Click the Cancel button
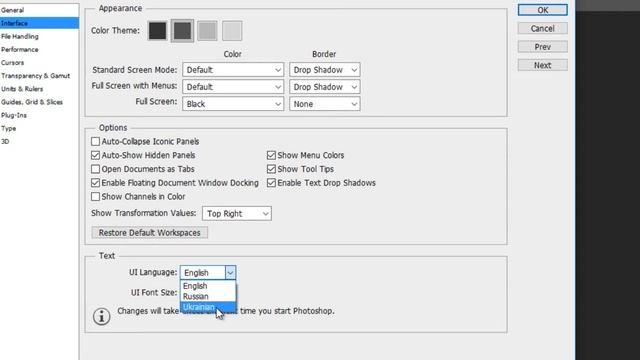Viewport: 640px width, 360px height. [542, 29]
